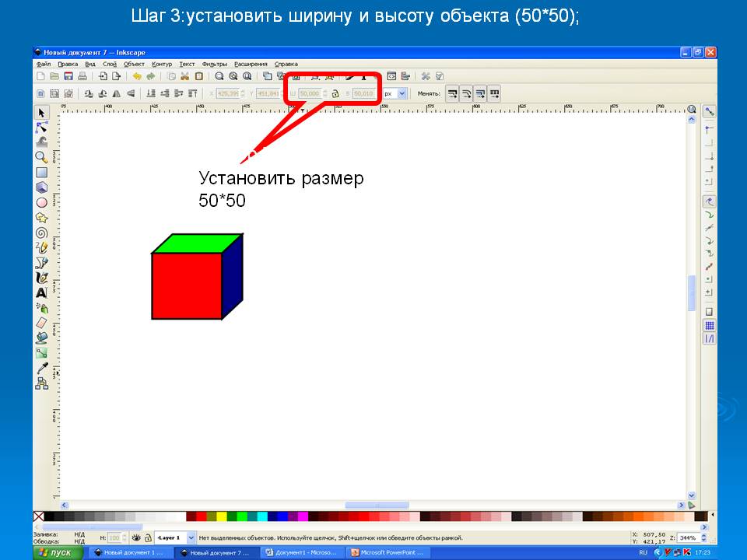The image size is (747, 560).
Task: Toggle layer visibility eye in status bar
Action: tap(136, 537)
